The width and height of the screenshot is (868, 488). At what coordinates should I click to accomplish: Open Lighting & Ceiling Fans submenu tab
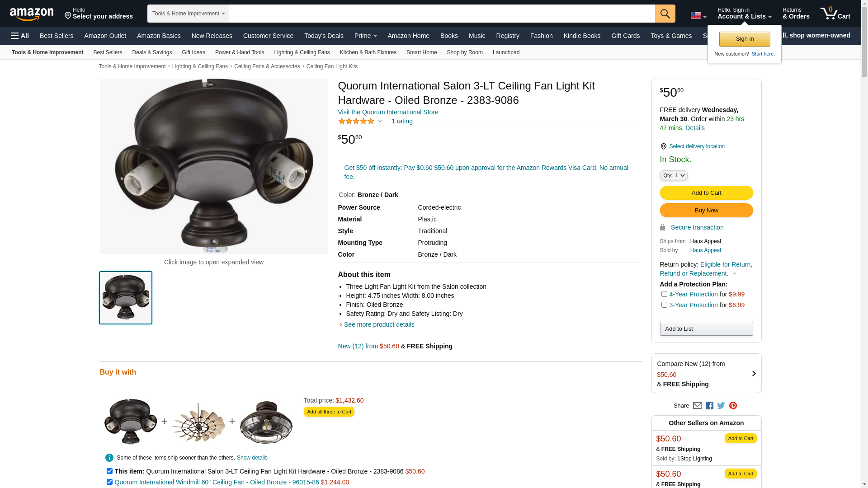[302, 52]
